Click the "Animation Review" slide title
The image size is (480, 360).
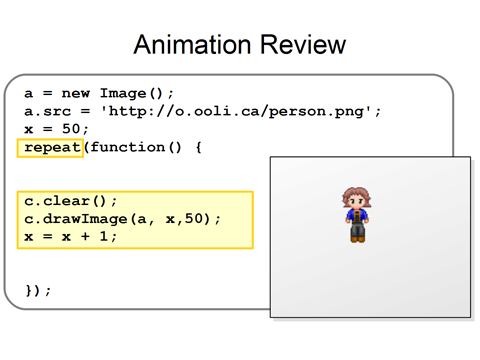click(x=240, y=44)
